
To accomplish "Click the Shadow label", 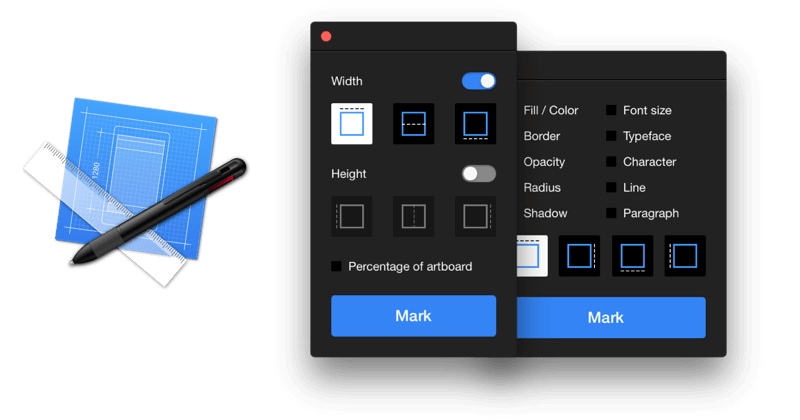I will coord(545,213).
